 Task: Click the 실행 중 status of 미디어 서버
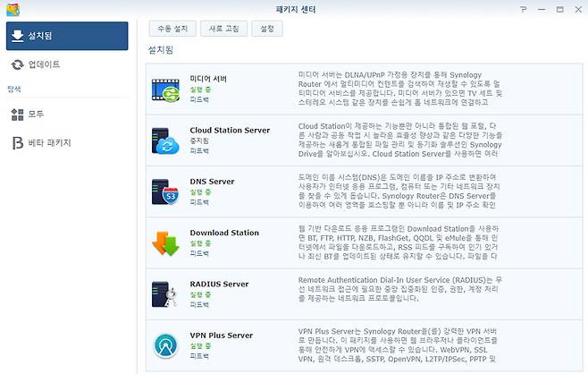[200, 89]
